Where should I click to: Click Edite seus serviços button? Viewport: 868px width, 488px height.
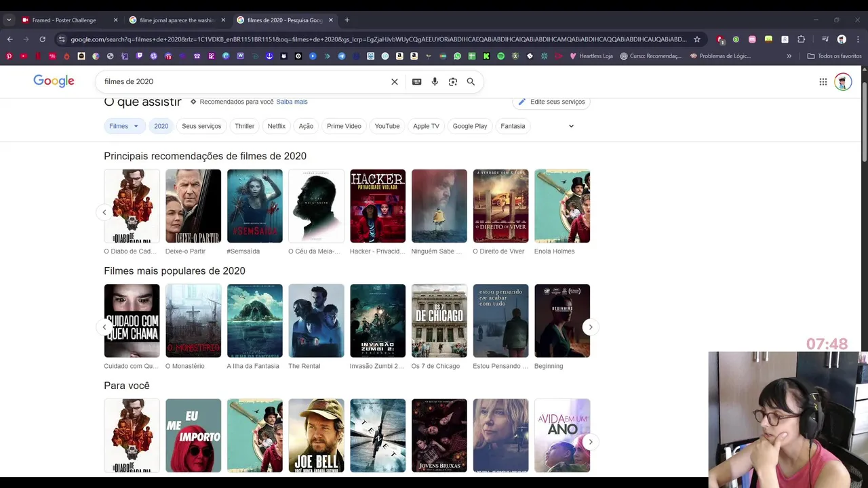[551, 102]
